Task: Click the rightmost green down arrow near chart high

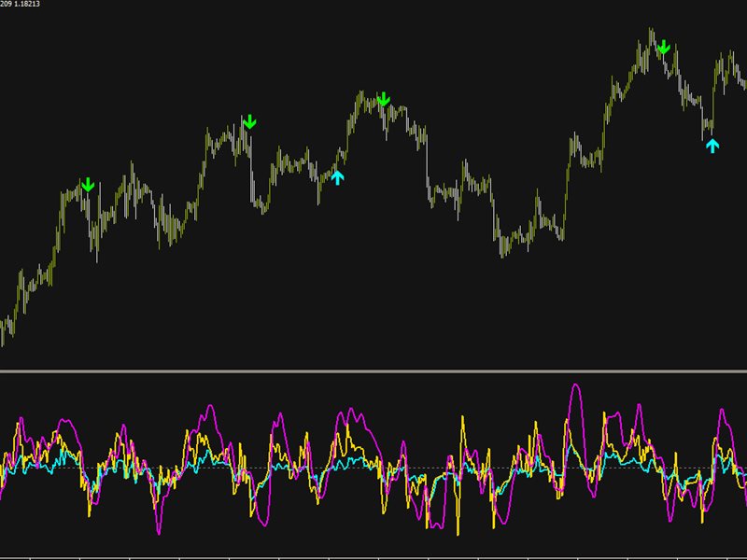Action: coord(664,47)
